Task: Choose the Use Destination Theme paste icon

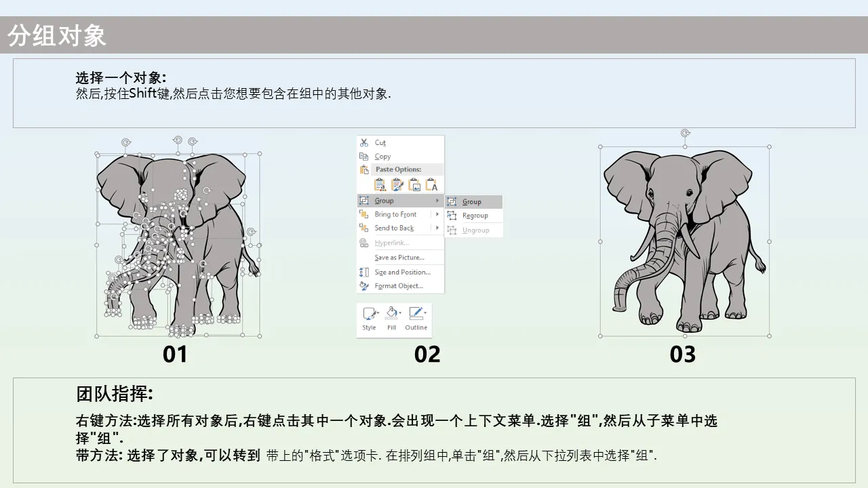Action: (x=380, y=184)
